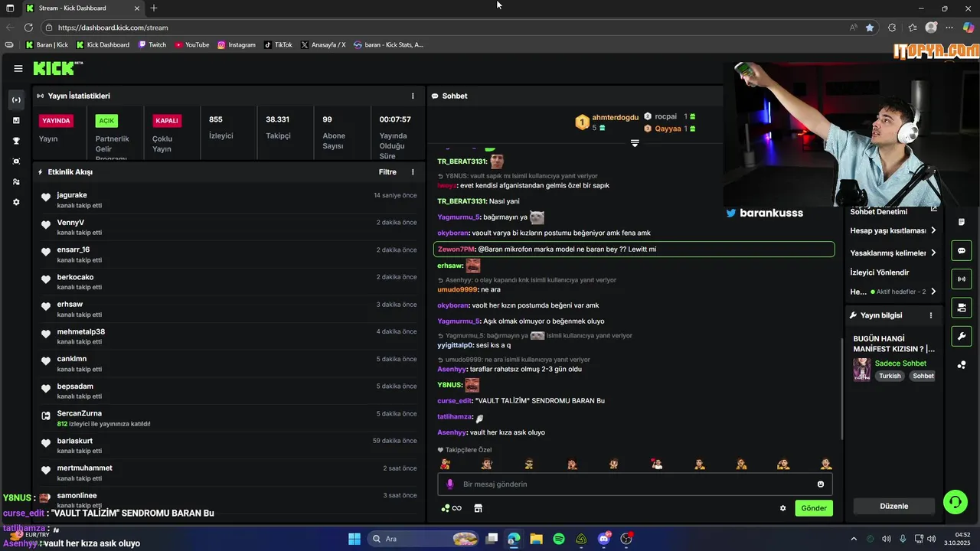Open the shop icon below chat input
Image resolution: width=980 pixels, height=551 pixels.
click(479, 508)
